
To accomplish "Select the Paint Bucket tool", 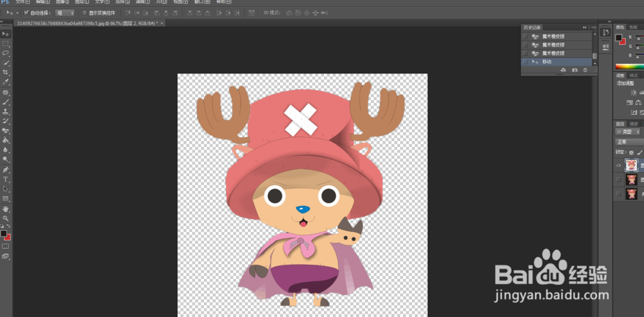I will click(x=6, y=140).
